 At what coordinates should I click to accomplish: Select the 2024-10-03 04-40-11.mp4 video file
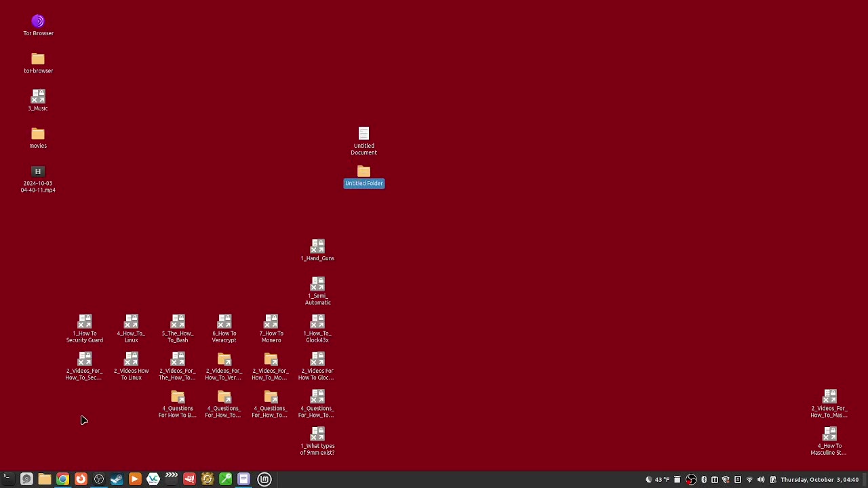coord(38,179)
